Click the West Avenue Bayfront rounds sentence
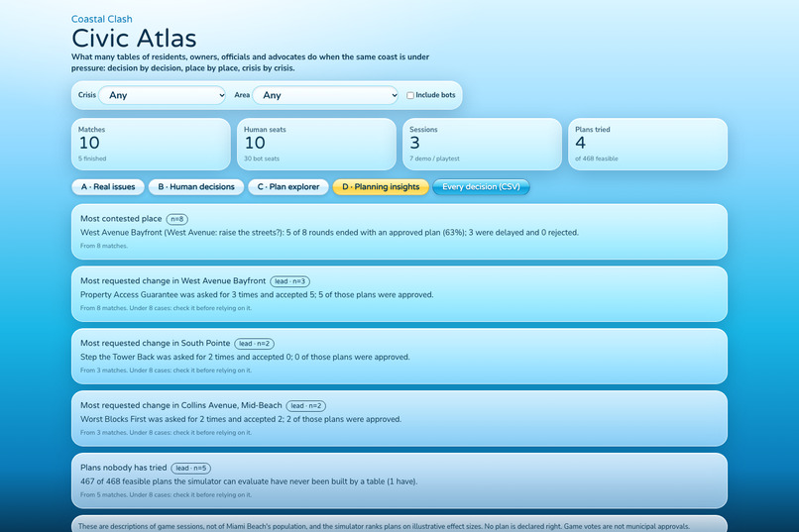The image size is (799, 532). (330, 233)
